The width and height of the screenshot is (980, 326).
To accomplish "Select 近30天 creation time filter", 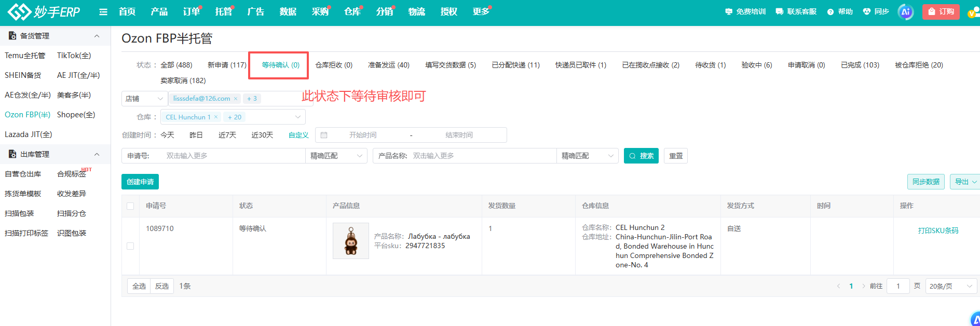I will point(263,135).
